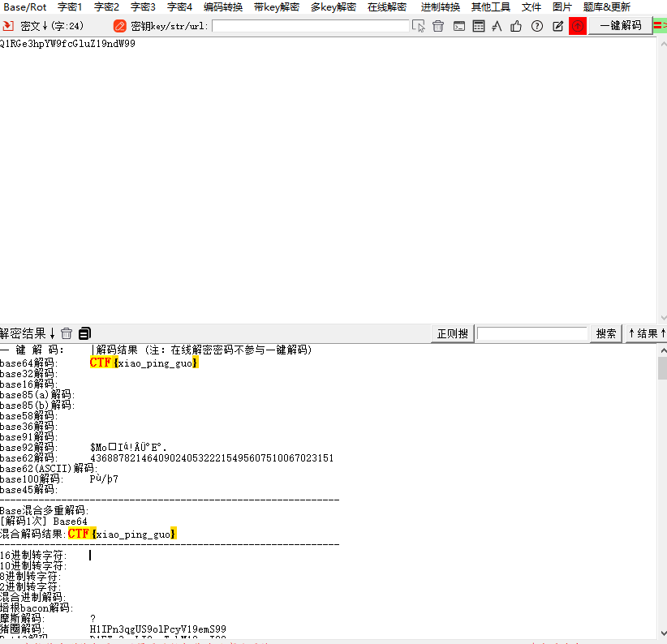Viewport: 667px width, 644px height.
Task: Click the thumbs-up icon in the toolbar
Action: (518, 26)
